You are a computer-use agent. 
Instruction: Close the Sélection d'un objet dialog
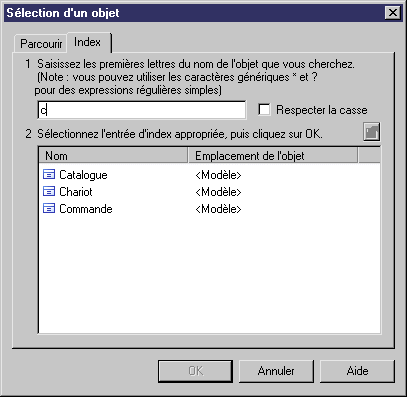click(393, 13)
